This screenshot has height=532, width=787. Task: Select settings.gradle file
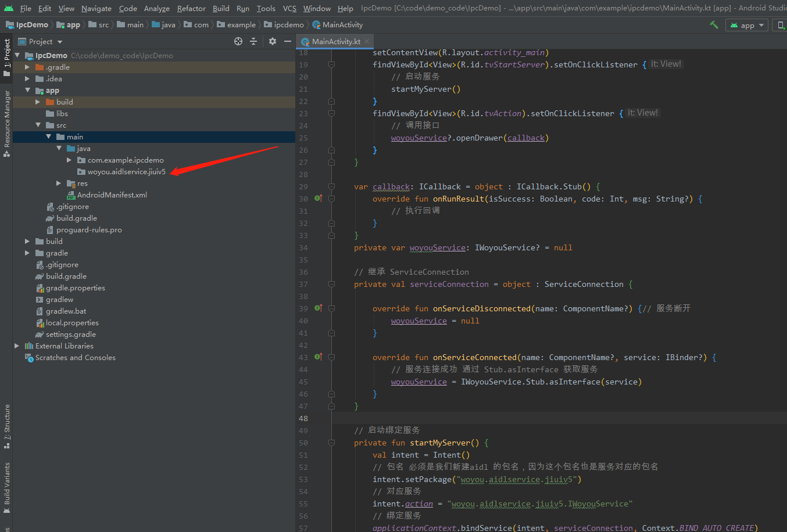[x=70, y=334]
